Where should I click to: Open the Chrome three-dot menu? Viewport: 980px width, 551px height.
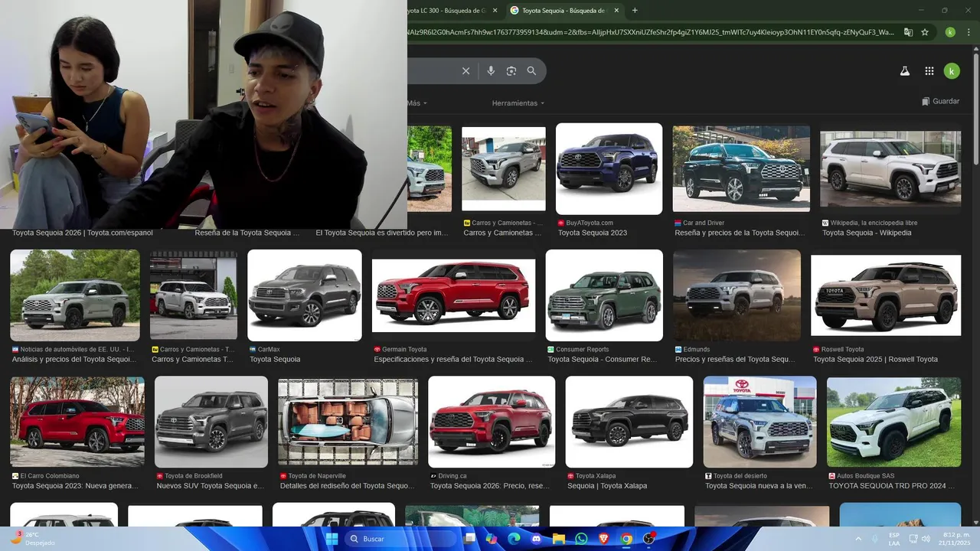click(x=969, y=32)
